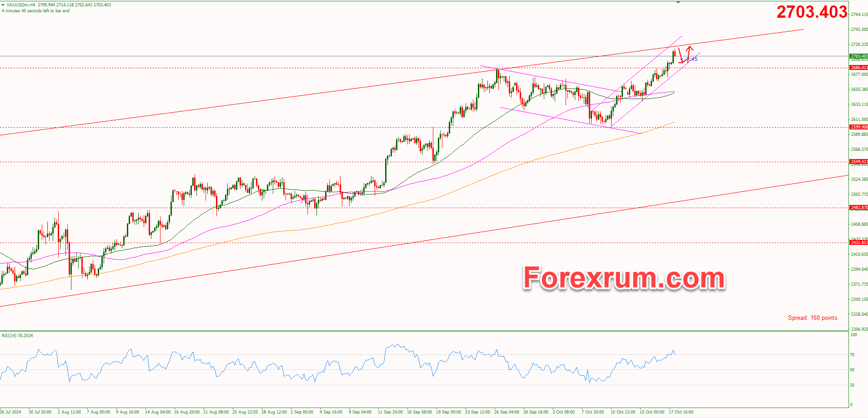Click the 21 Aug 08:00 time label
The image size is (868, 418).
point(216,412)
